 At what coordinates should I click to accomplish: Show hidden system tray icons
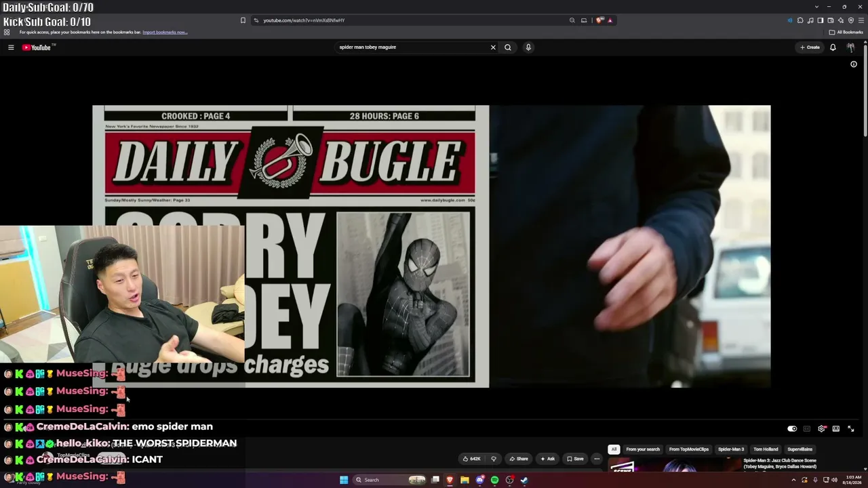(x=793, y=480)
